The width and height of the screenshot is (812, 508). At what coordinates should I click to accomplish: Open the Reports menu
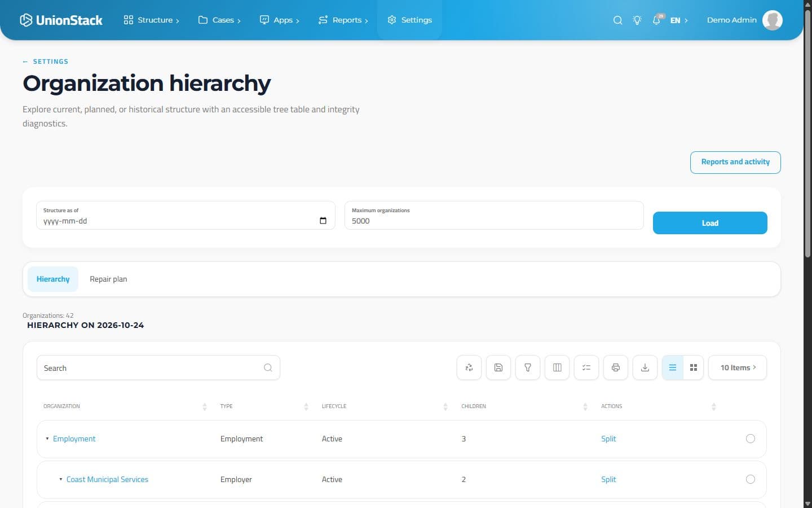(343, 20)
